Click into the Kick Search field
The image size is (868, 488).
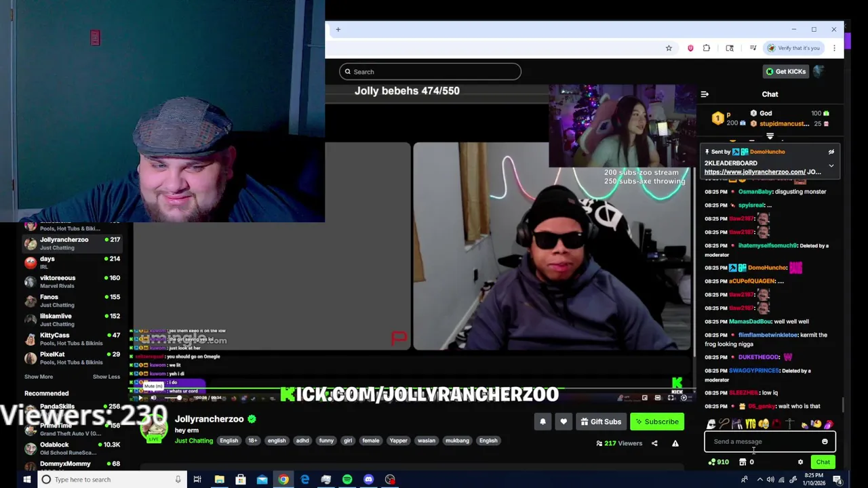click(x=431, y=72)
